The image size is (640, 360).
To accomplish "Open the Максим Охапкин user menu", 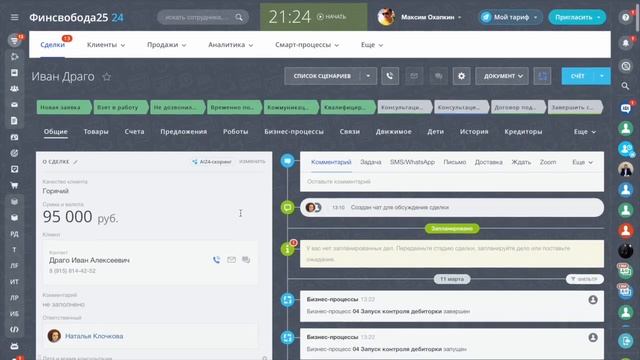I will [x=431, y=17].
